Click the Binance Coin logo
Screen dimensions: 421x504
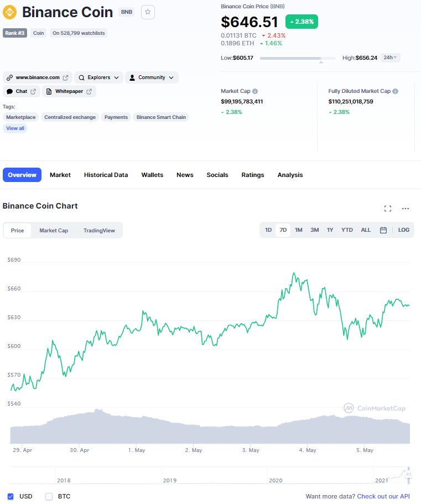point(10,12)
